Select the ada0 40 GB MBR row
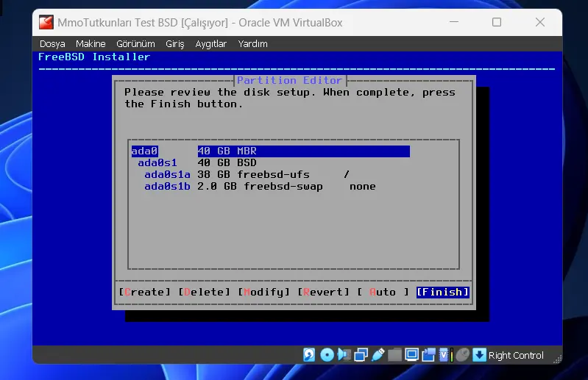588x380 pixels. coord(270,151)
